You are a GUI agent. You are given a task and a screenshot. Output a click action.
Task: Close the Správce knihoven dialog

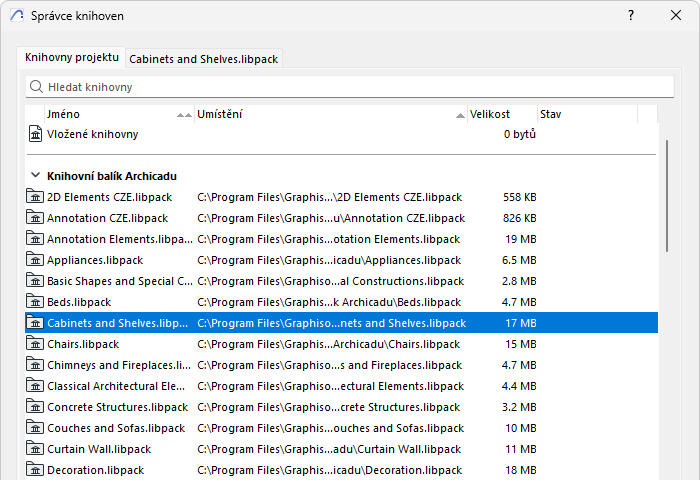676,15
